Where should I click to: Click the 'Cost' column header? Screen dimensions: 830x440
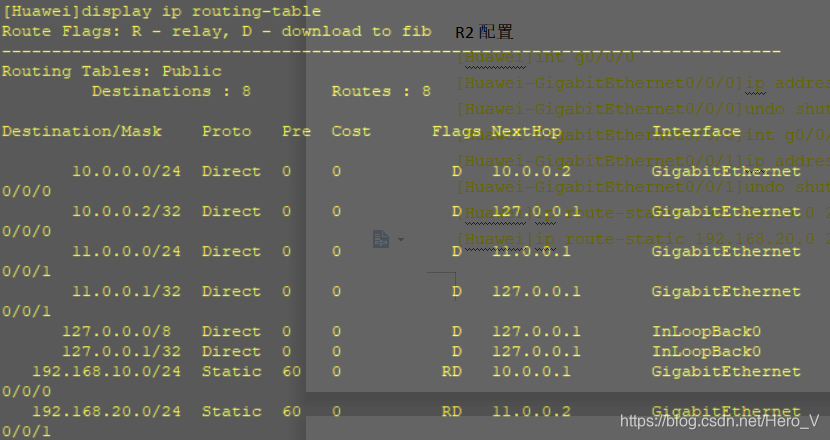351,131
